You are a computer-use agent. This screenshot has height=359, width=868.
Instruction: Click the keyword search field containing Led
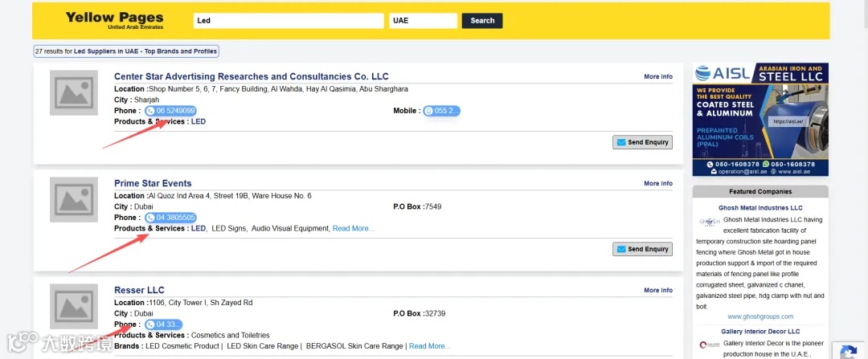[x=289, y=20]
